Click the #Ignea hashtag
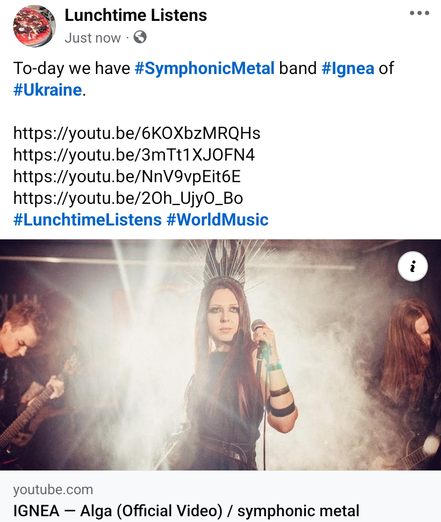The width and height of the screenshot is (441, 522). click(x=348, y=68)
